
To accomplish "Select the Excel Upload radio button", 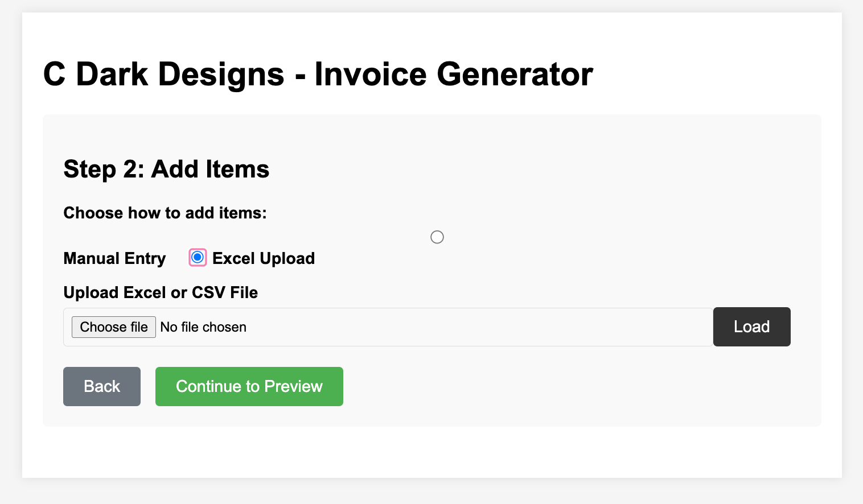I will click(x=198, y=258).
